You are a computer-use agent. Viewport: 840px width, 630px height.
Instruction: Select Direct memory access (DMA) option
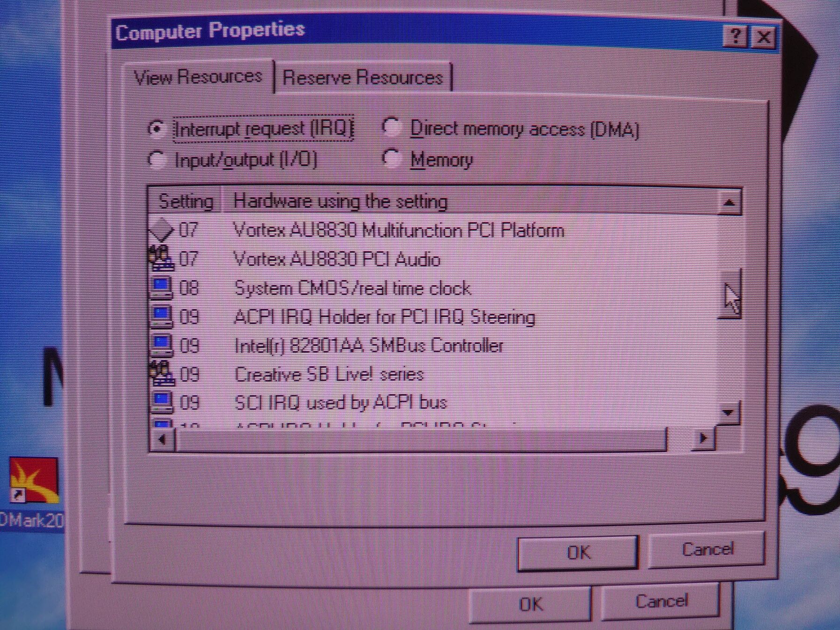pyautogui.click(x=391, y=126)
